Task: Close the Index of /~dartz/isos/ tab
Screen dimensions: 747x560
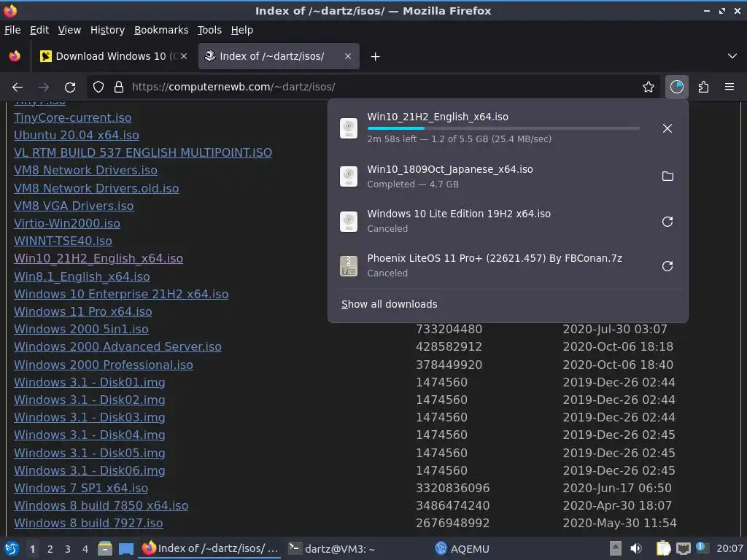Action: pyautogui.click(x=348, y=56)
